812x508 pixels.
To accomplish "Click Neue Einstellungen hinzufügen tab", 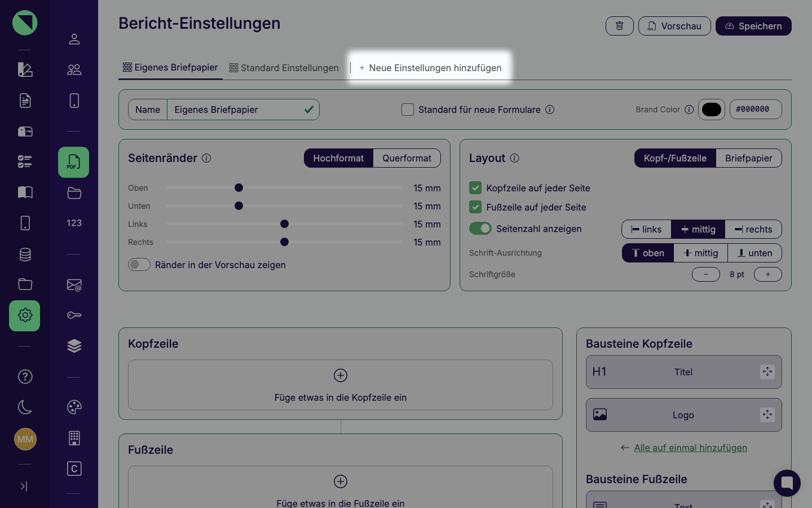I will coord(430,68).
